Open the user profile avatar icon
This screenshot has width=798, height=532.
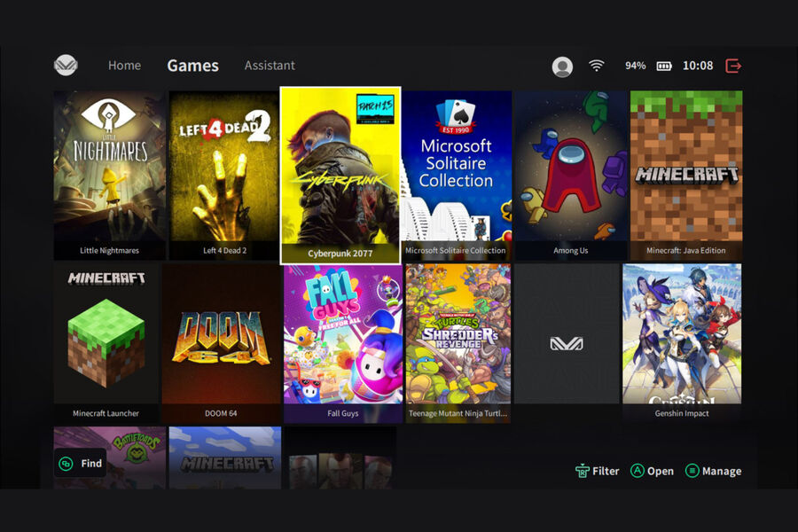click(562, 66)
